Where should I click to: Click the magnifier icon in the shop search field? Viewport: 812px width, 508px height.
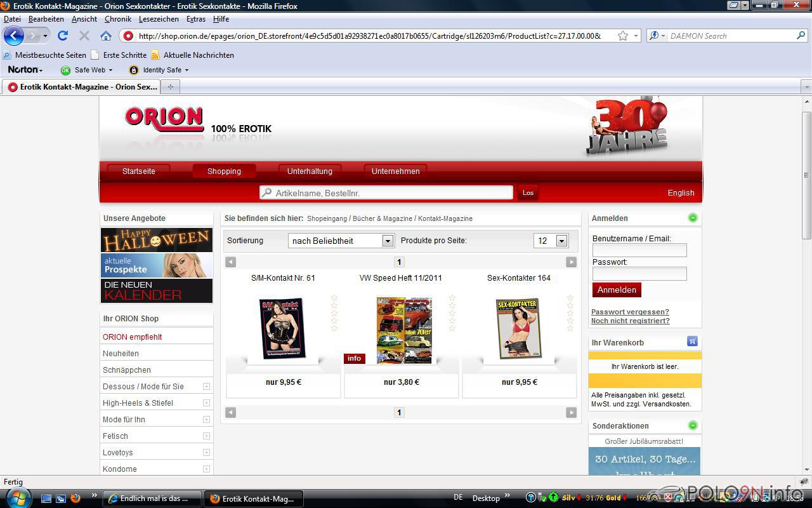[266, 192]
